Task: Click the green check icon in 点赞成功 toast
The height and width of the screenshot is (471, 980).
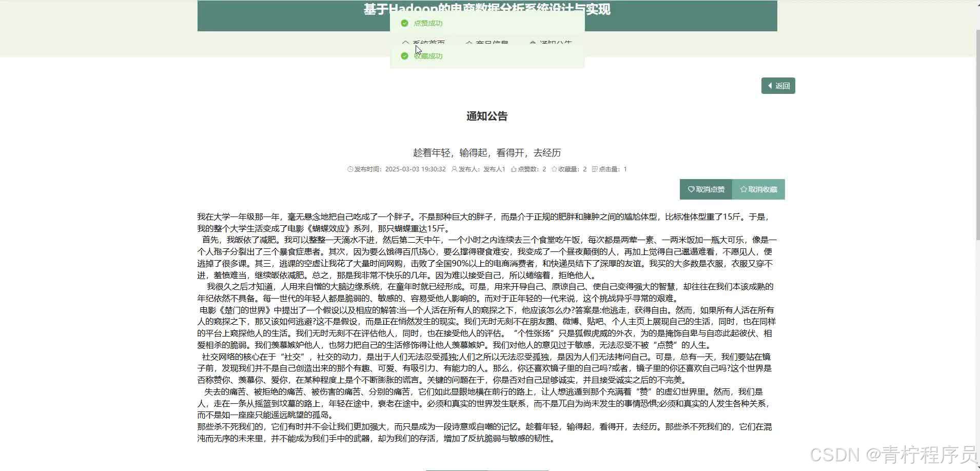Action: click(405, 23)
